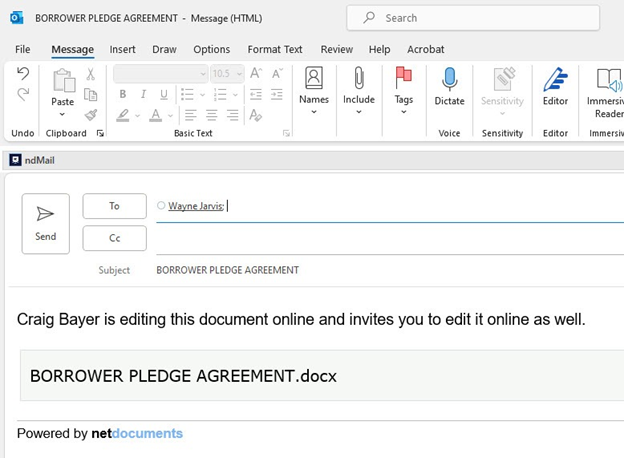Click the Paste clipboard icon
Screen dimensions: 624x458
coord(64,80)
